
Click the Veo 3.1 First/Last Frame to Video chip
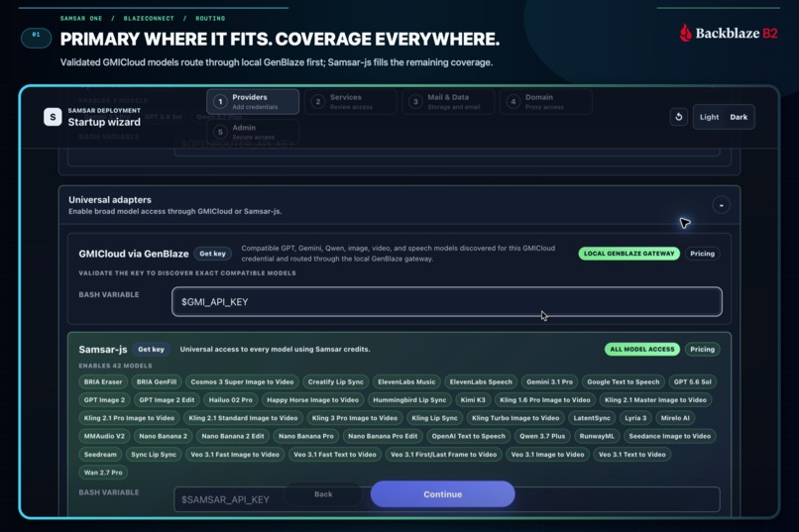[x=443, y=455]
